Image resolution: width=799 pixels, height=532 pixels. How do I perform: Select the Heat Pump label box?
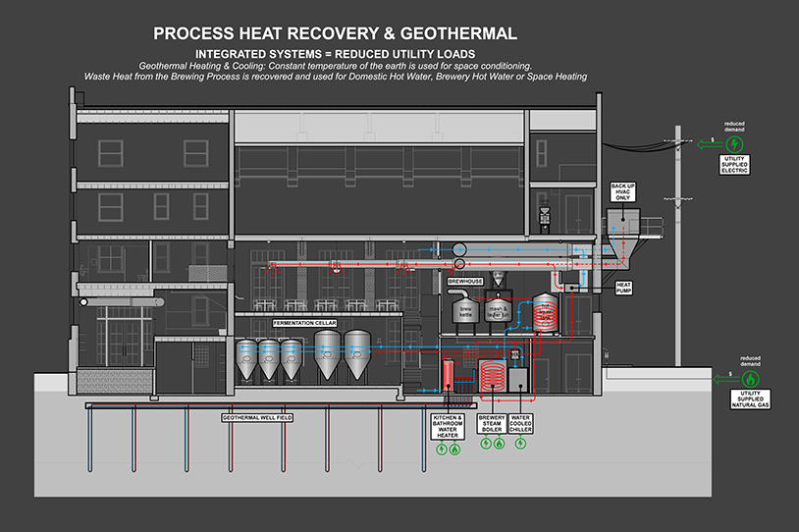[x=624, y=288]
